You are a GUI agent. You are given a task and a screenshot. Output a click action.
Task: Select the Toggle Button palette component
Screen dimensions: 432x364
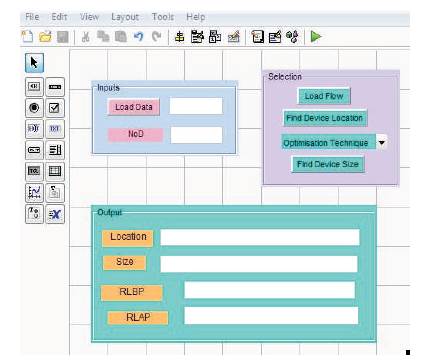[34, 171]
